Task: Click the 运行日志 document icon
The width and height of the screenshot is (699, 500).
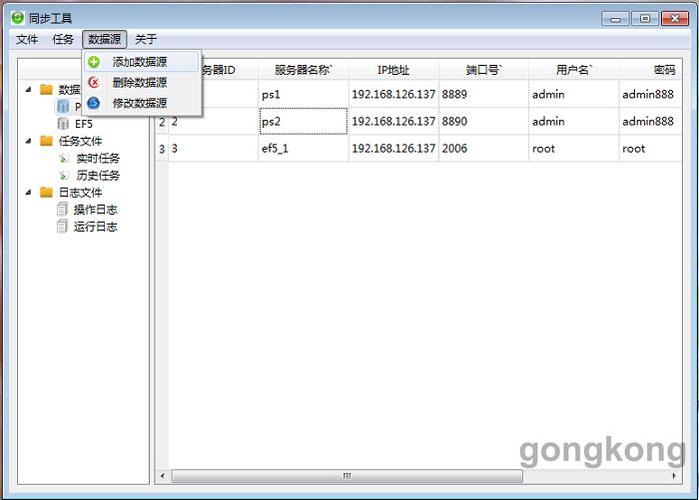Action: (x=62, y=226)
